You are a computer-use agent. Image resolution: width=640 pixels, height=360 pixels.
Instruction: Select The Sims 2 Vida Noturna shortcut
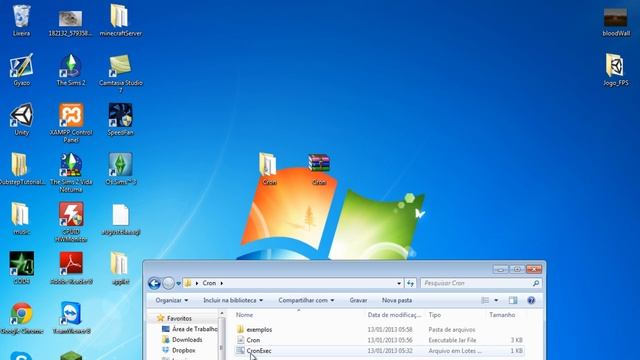[71, 173]
